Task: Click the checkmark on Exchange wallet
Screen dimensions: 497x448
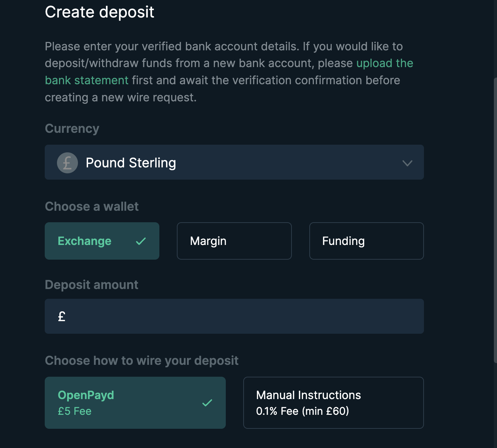Action: [141, 241]
